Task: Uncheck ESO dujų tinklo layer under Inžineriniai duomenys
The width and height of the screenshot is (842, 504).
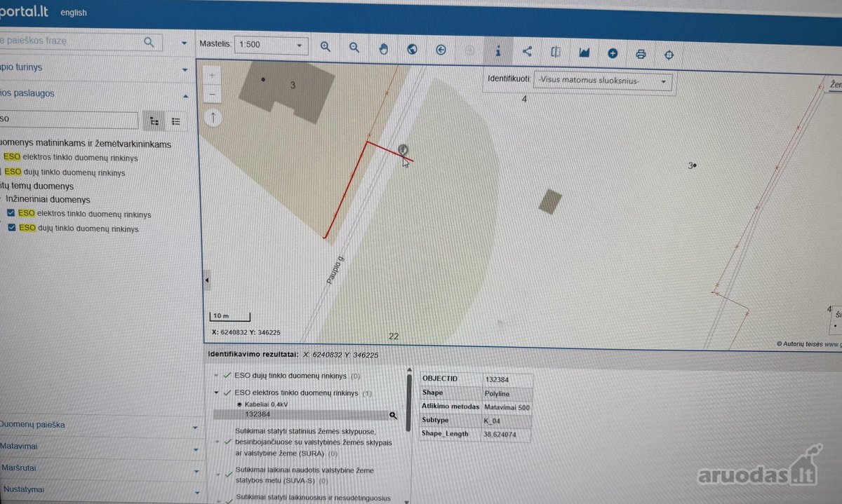Action: (x=11, y=229)
